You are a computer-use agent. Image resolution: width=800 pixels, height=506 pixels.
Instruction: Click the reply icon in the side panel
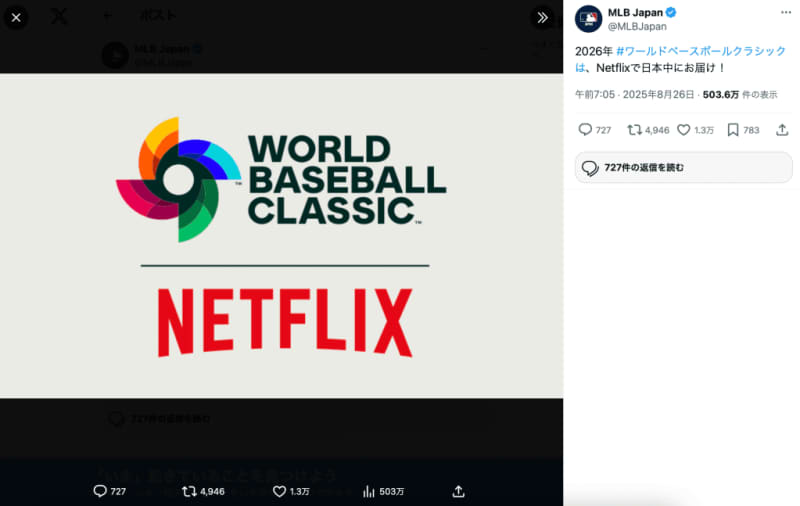click(x=586, y=130)
